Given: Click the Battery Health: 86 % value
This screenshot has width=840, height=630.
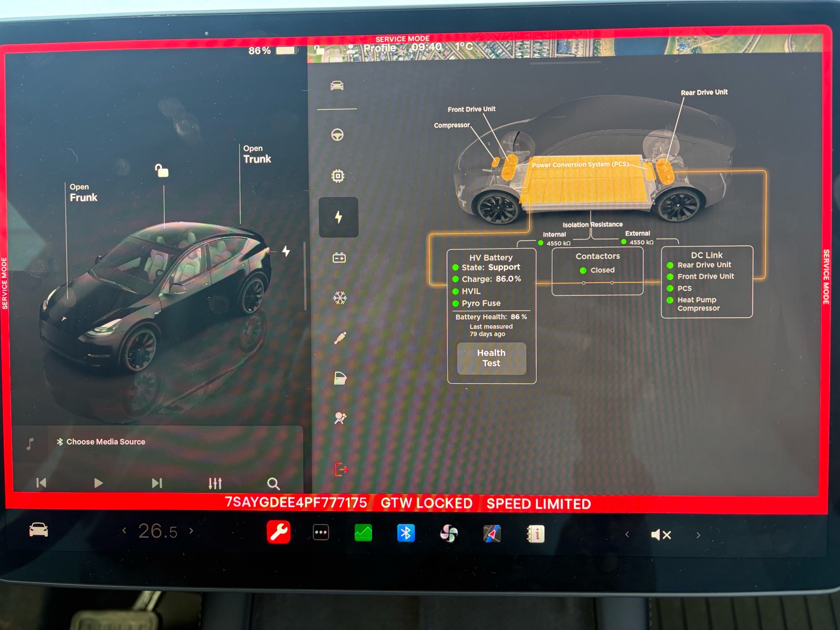Looking at the screenshot, I should (491, 317).
